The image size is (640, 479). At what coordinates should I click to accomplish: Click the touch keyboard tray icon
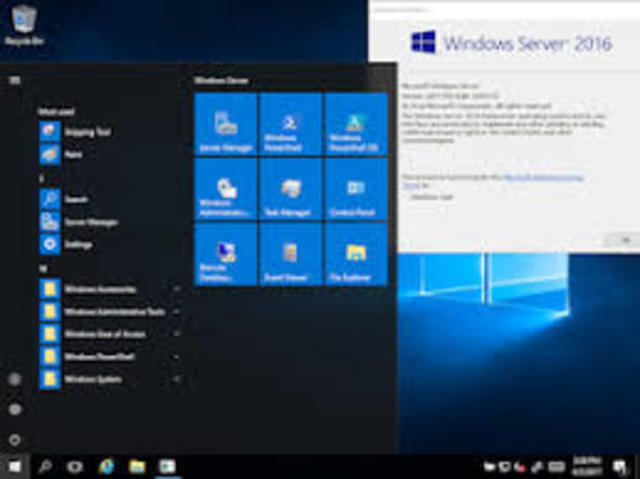point(556,466)
